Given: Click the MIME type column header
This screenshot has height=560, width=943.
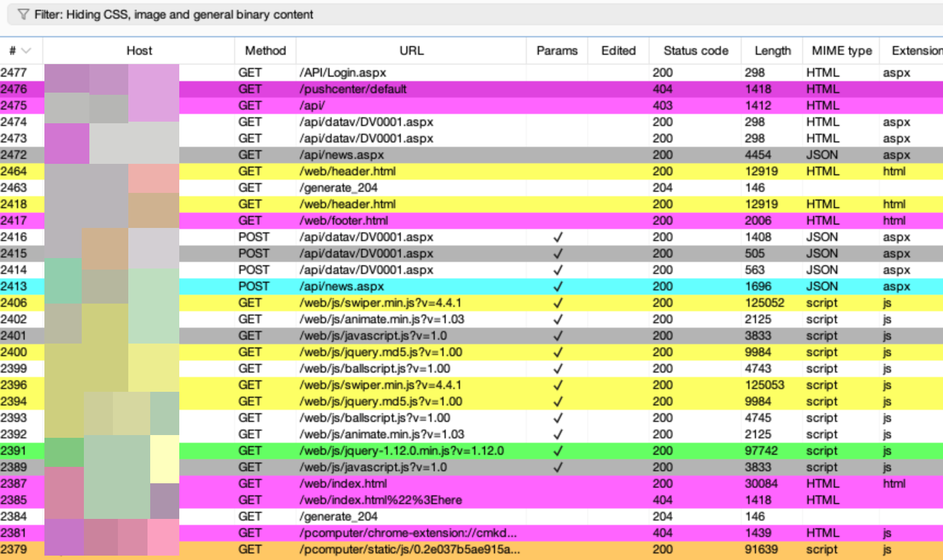Looking at the screenshot, I should coord(841,51).
